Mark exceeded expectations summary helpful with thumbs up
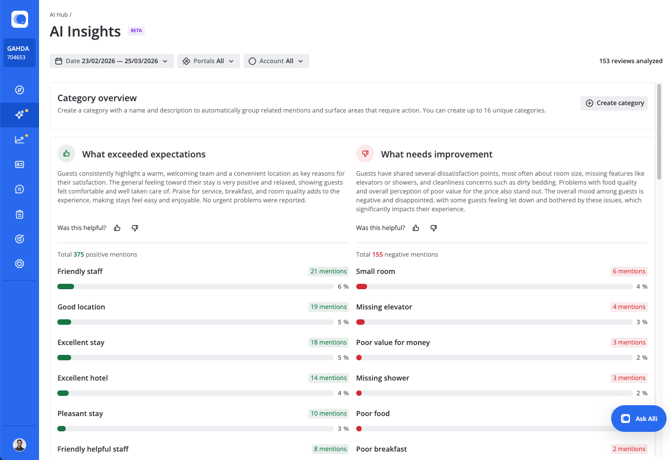 117,228
